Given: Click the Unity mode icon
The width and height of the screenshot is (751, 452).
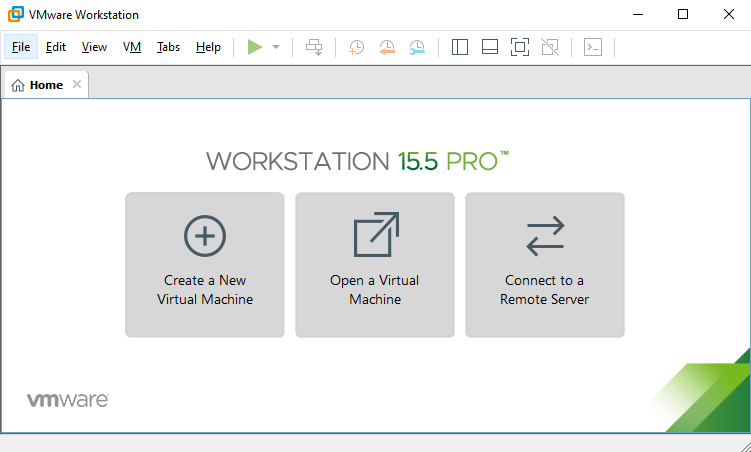Looking at the screenshot, I should point(550,47).
